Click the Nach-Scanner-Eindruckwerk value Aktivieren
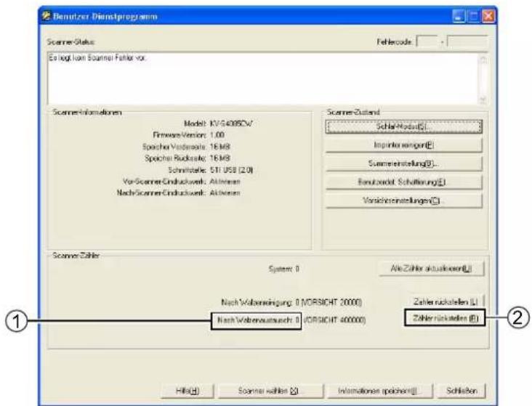532x406 pixels. (x=225, y=193)
